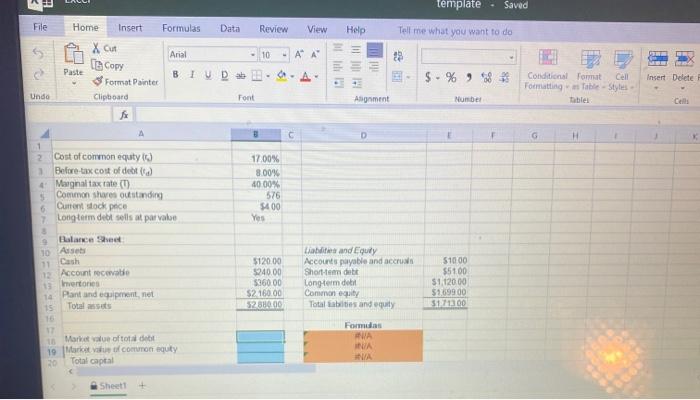Toggle the highlighted bottom align button
The height and width of the screenshot is (400, 700).
[x=375, y=50]
